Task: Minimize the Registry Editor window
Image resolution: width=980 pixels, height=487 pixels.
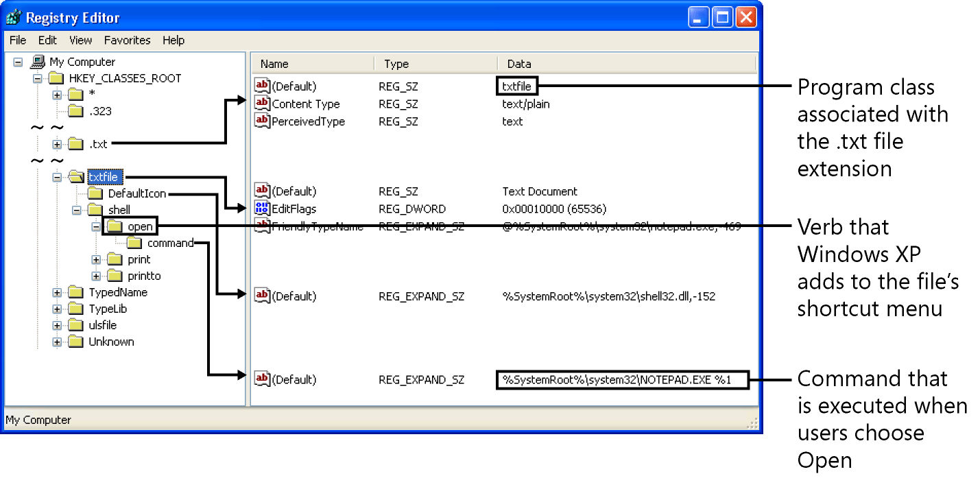Action: 700,17
